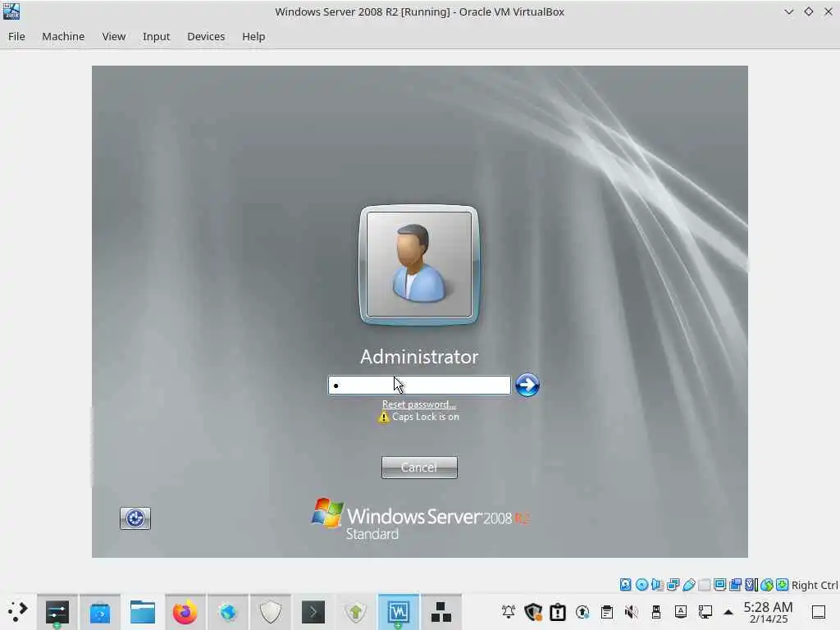840x630 pixels.
Task: Click the shared folders status icon
Action: pos(705,584)
